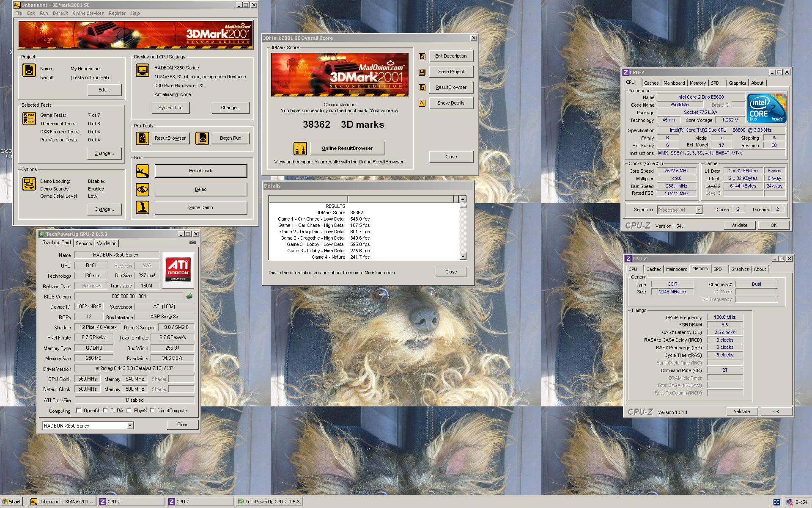Open the SPD tab in lower CPU-Z window

[718, 270]
